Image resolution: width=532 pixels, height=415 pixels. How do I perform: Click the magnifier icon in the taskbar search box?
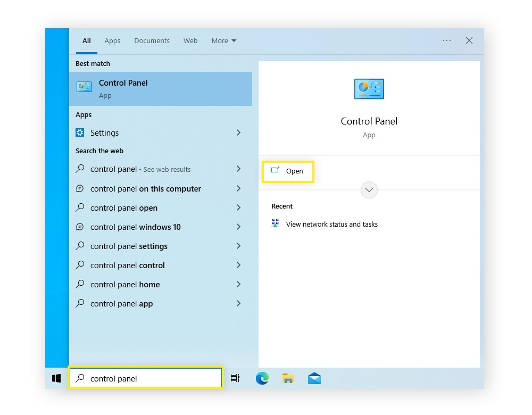pos(80,378)
